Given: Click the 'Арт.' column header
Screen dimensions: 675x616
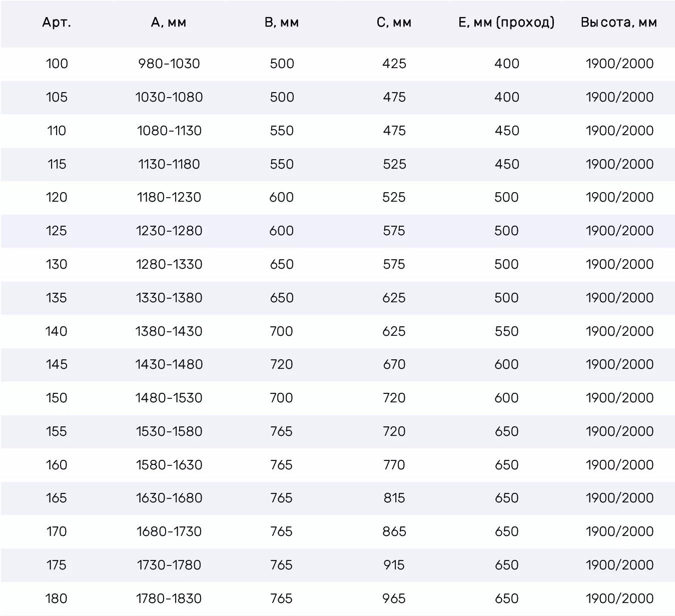Looking at the screenshot, I should [x=57, y=23].
